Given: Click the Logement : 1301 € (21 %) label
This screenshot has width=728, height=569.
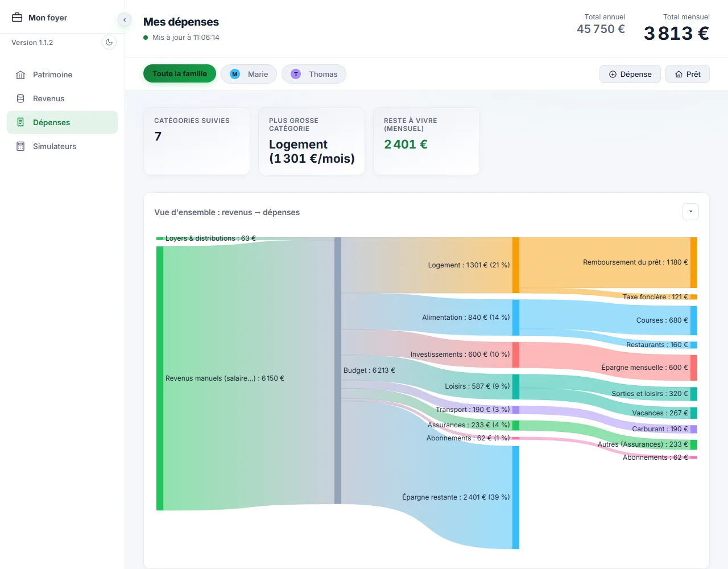Looking at the screenshot, I should (469, 265).
